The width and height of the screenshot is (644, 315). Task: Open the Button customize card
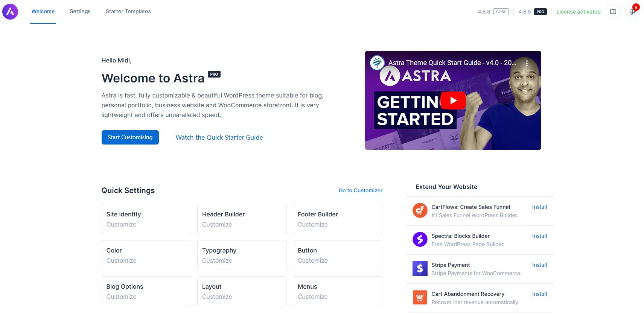338,255
